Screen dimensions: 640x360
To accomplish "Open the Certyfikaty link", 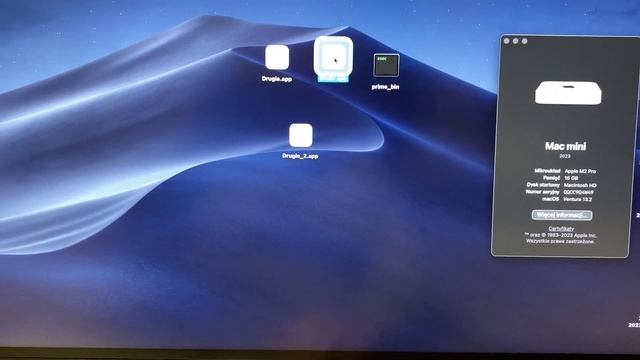I will [561, 229].
